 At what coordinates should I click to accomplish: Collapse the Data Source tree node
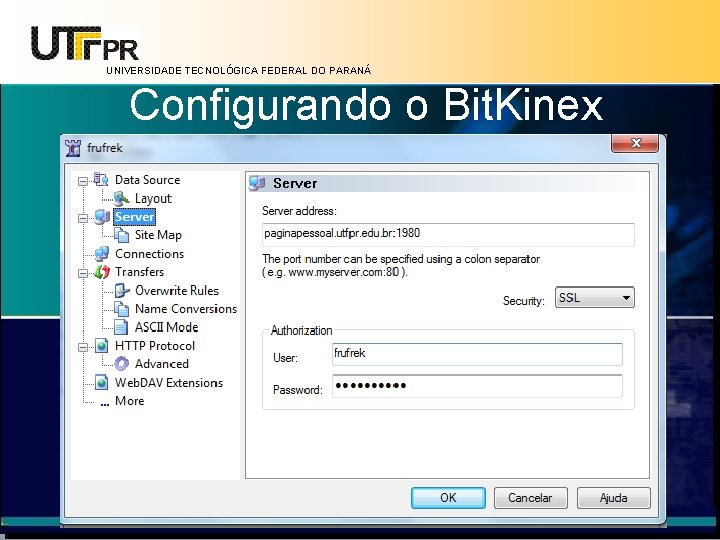point(83,181)
